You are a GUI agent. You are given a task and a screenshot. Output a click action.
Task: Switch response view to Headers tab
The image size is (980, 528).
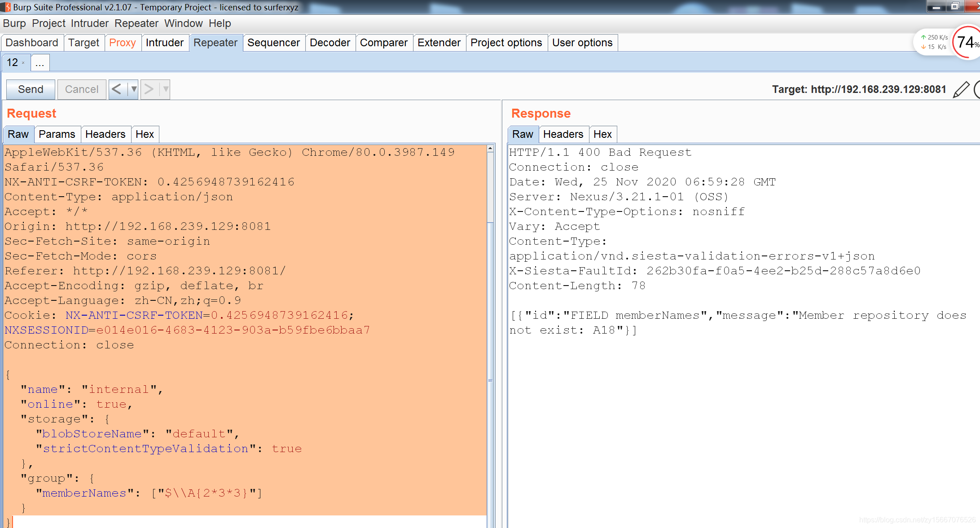point(563,134)
